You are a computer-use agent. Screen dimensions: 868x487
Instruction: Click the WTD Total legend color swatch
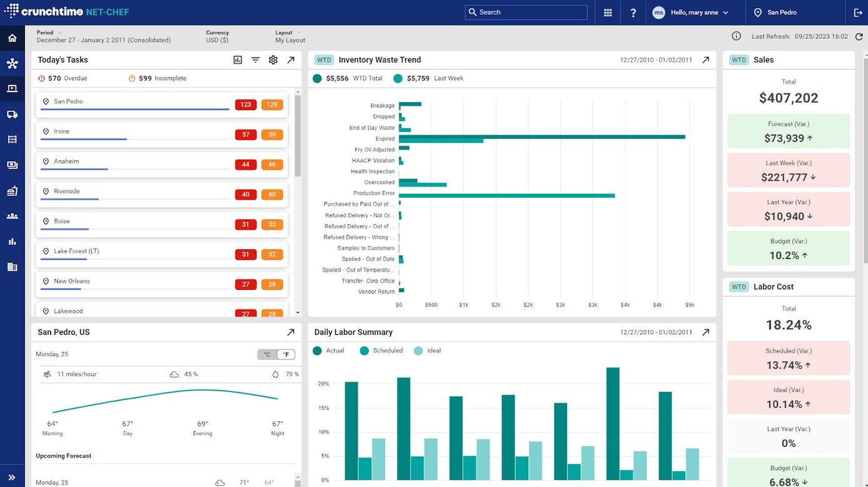(x=317, y=79)
